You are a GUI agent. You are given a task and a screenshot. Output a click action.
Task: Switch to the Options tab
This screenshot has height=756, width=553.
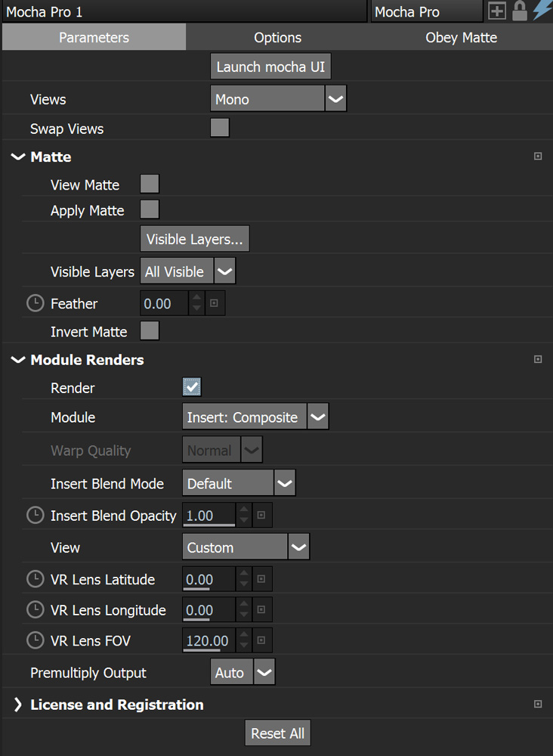(277, 37)
